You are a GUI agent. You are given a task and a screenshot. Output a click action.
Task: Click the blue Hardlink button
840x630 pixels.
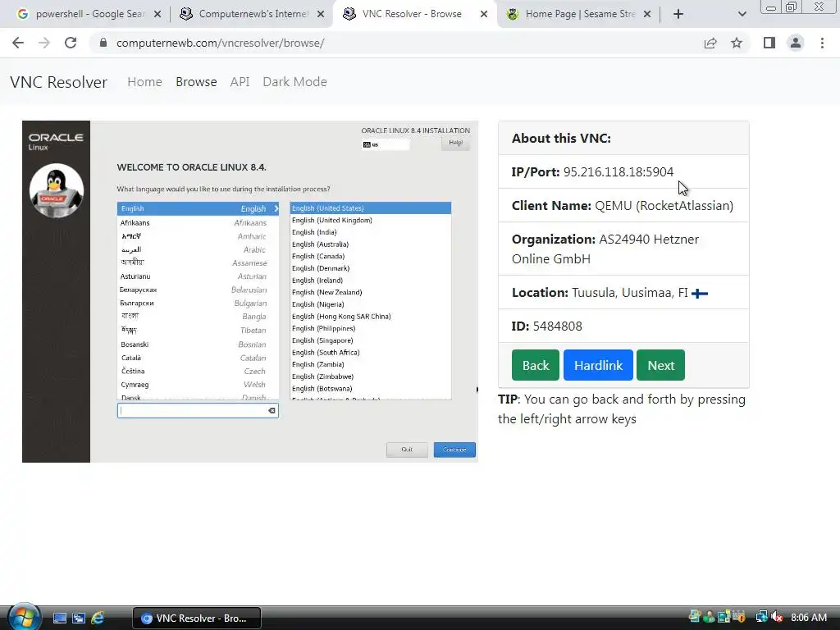(598, 365)
